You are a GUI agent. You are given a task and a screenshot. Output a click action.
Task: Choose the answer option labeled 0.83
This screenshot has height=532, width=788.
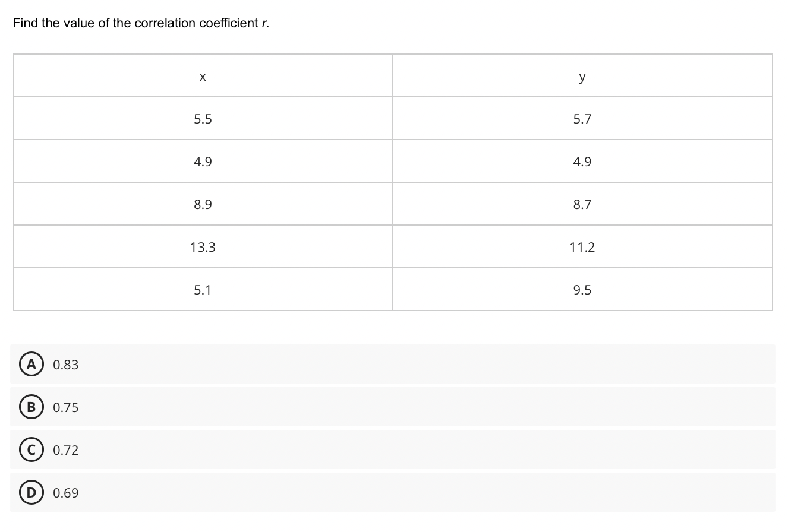65,365
